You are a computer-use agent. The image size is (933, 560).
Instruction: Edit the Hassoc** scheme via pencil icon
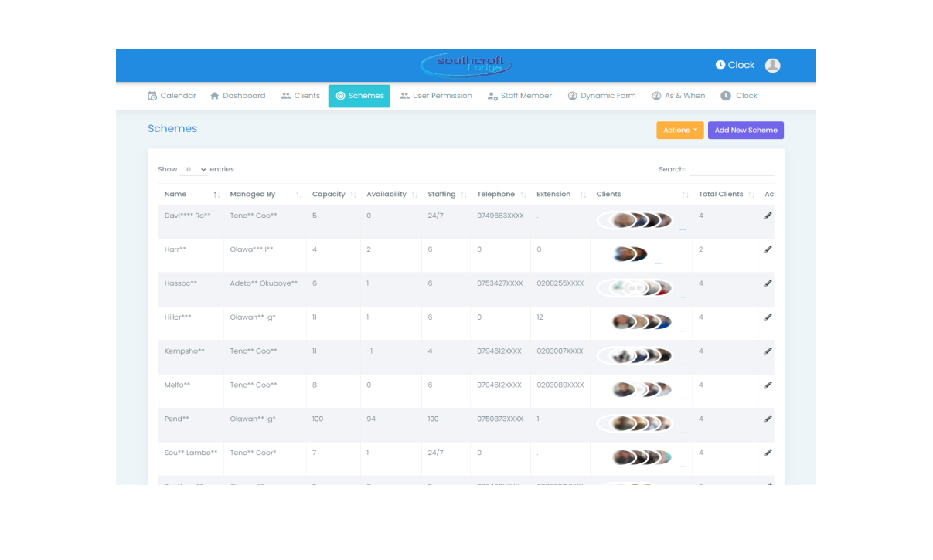point(768,283)
